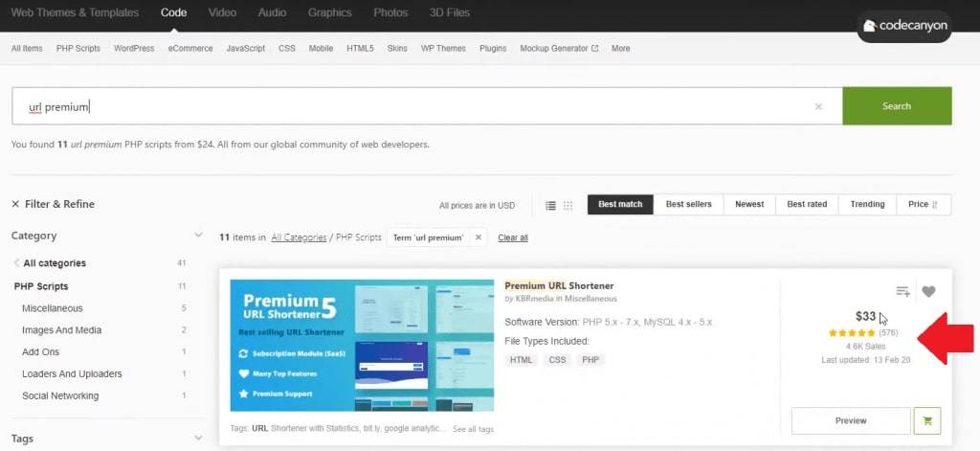Screen dimensions: 980x451
Task: Open CSS submenu
Action: click(287, 48)
